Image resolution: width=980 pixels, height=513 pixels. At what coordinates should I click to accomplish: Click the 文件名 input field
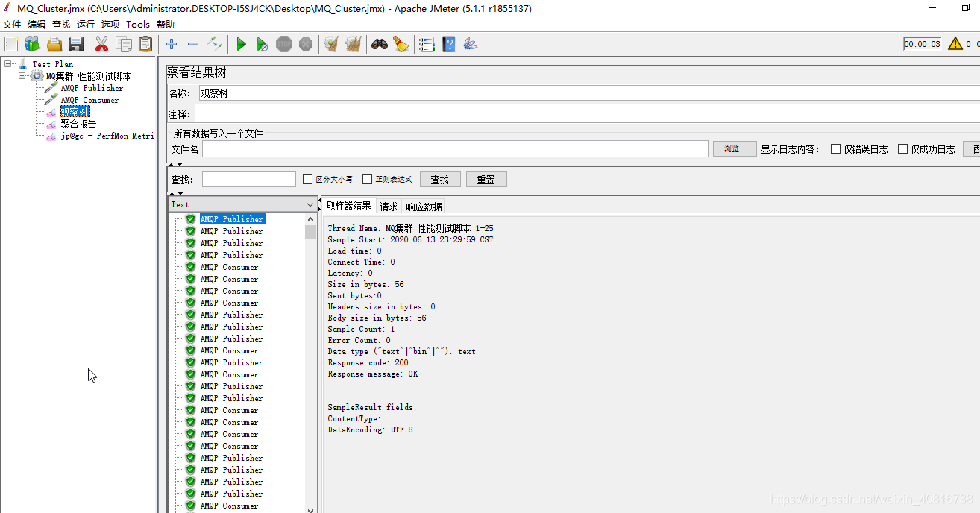[x=455, y=149]
